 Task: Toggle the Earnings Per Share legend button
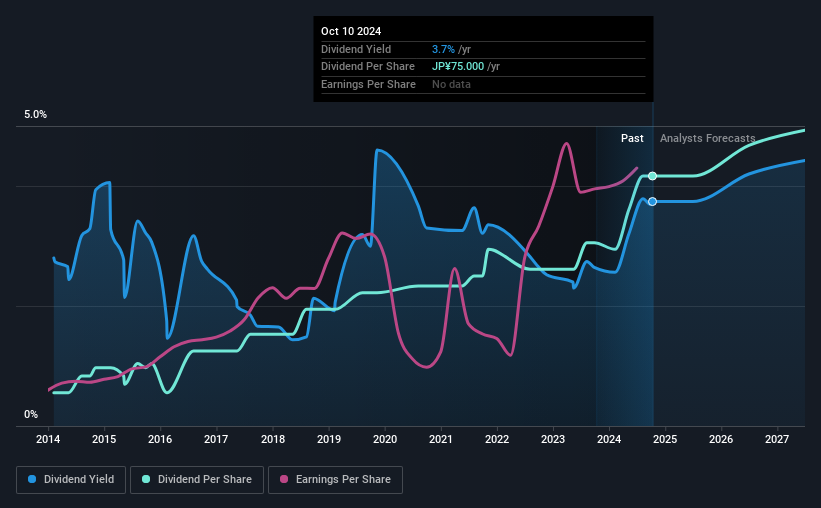(x=335, y=480)
